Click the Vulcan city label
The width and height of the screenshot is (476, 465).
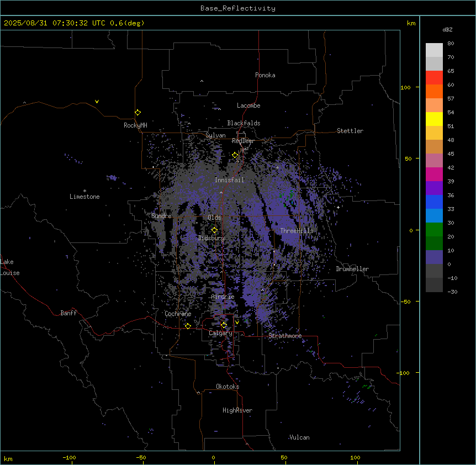pyautogui.click(x=299, y=437)
